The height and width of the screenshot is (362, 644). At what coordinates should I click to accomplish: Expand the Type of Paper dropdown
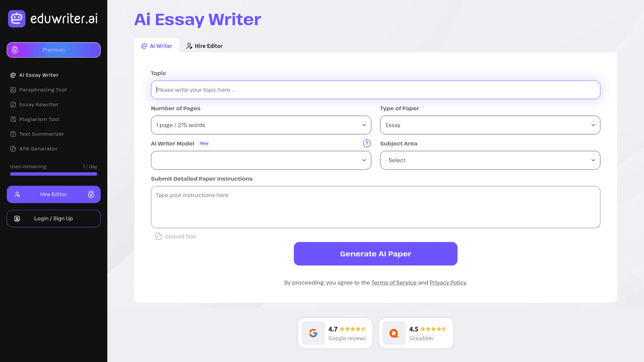click(x=490, y=125)
